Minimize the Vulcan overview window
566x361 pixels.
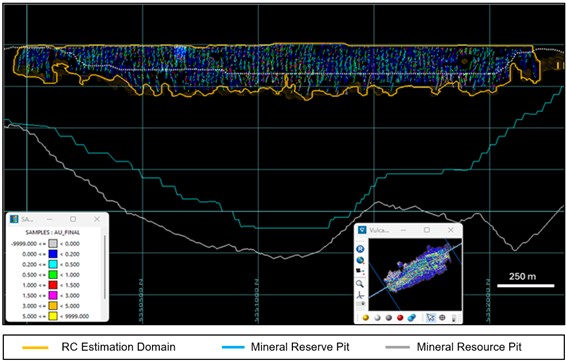click(403, 230)
